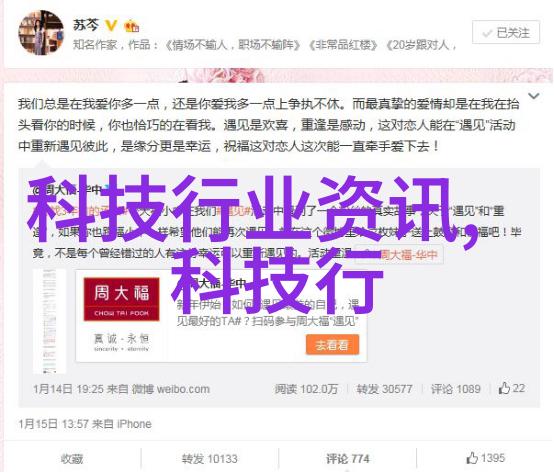
Task: Open 评论 1089 on reposted post
Action: click(455, 389)
